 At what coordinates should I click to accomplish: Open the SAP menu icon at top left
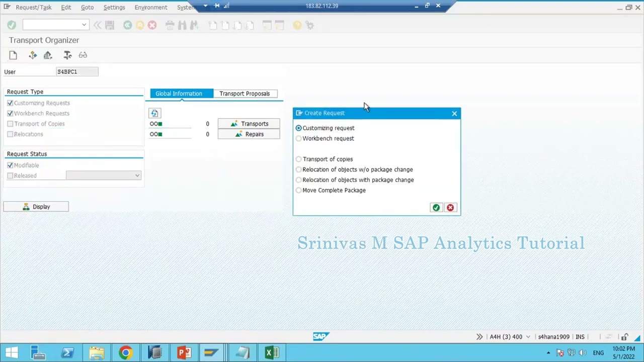pos(7,7)
